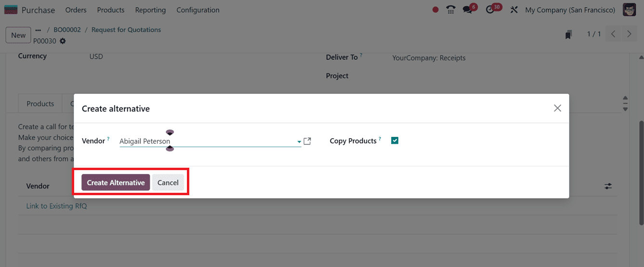This screenshot has height=267, width=644.
Task: Open the Configuration menu
Action: click(x=198, y=10)
